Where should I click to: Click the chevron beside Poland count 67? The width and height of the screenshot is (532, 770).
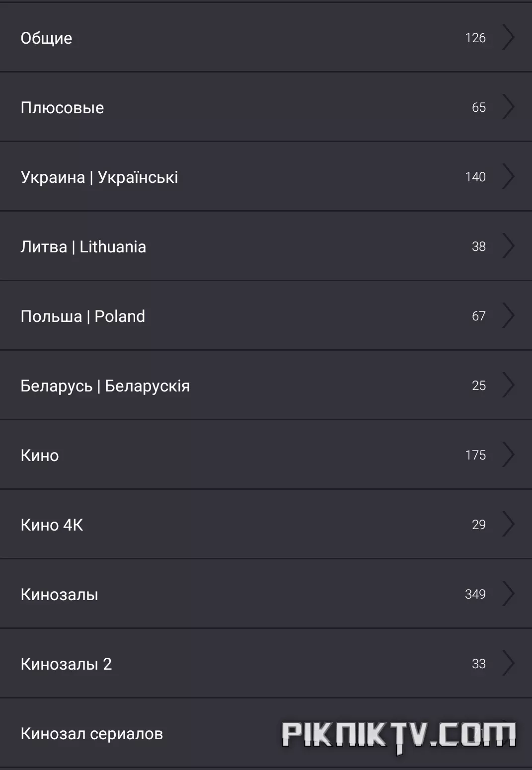tap(508, 315)
